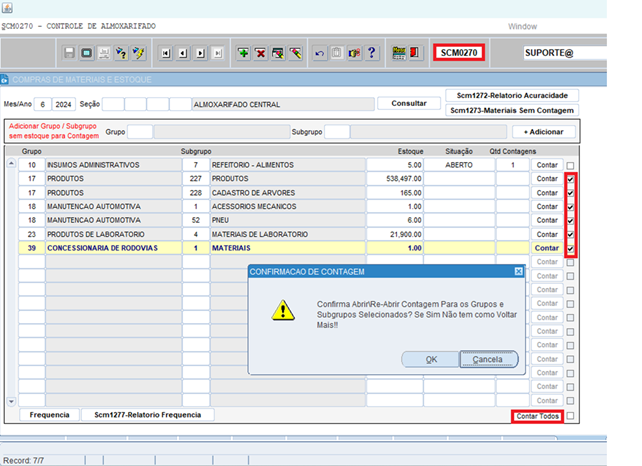Click the Enter Query flashlight icon

click(121, 53)
